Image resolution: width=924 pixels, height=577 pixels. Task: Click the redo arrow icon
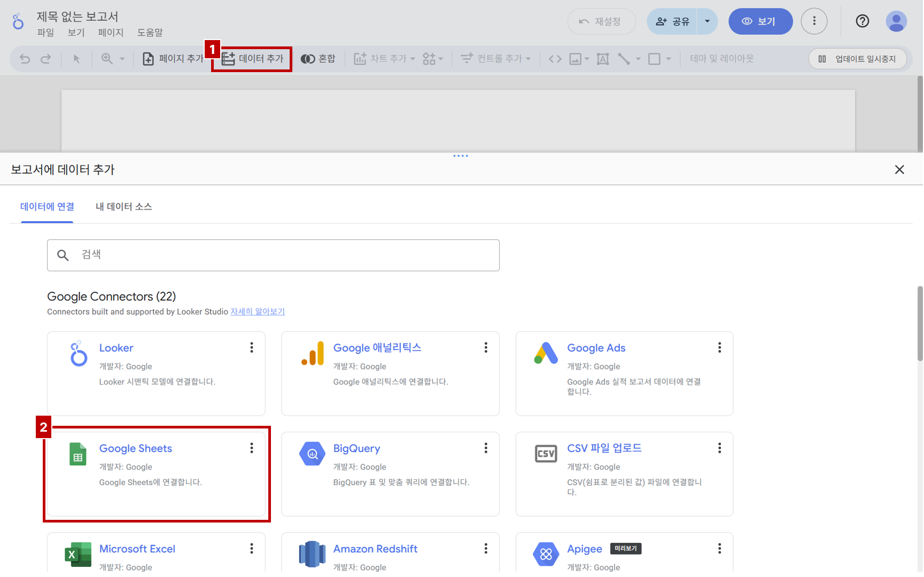click(46, 59)
